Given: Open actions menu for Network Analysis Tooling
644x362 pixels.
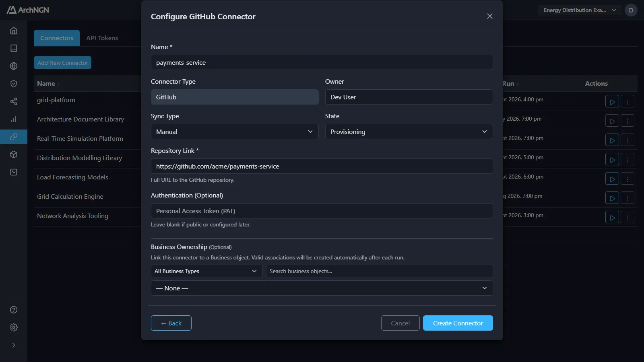Looking at the screenshot, I should coord(627,218).
